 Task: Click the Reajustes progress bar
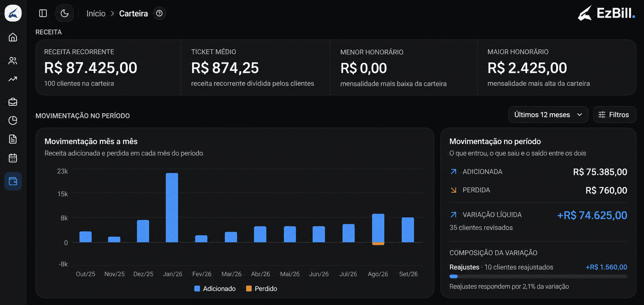point(538,277)
